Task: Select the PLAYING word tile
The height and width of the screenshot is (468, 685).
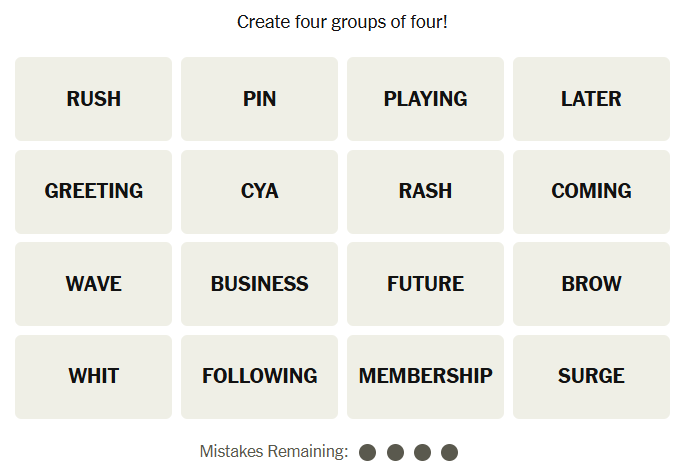Action: pos(425,99)
